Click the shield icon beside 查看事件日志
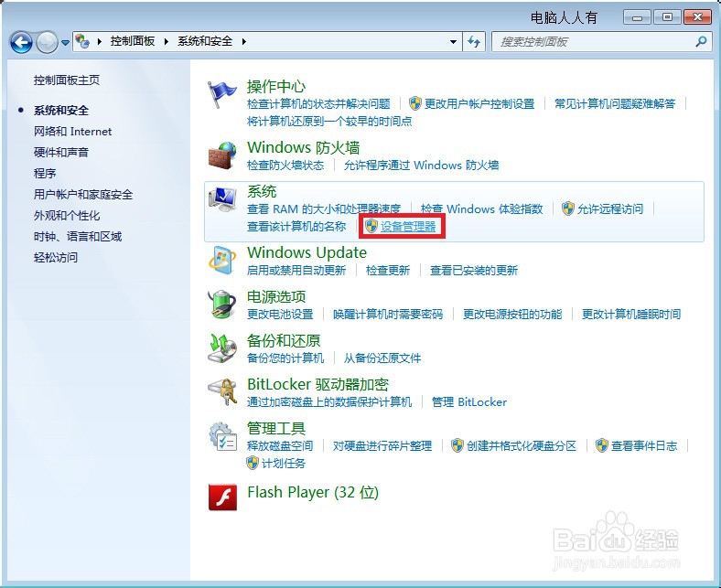This screenshot has height=588, width=721. pos(601,445)
